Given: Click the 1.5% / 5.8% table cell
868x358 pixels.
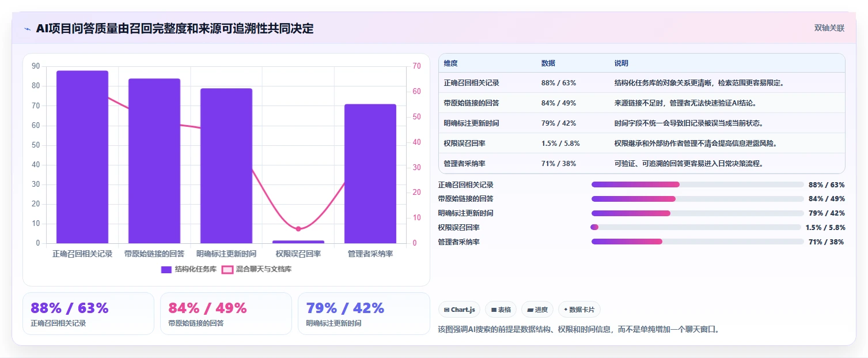Looking at the screenshot, I should click(560, 144).
